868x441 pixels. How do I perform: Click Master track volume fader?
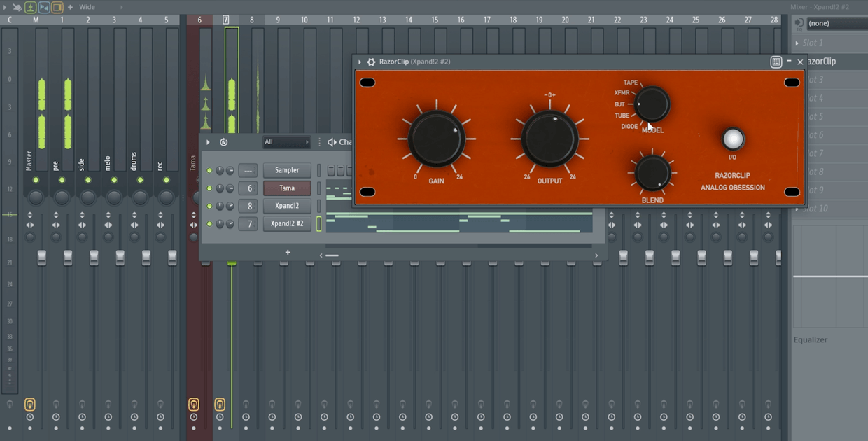coord(41,257)
